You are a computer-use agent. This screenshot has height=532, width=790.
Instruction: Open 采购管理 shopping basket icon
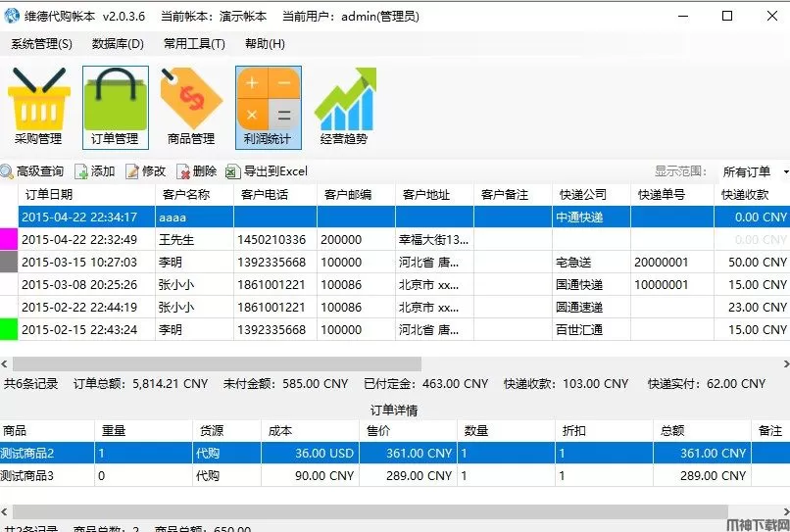(x=38, y=106)
